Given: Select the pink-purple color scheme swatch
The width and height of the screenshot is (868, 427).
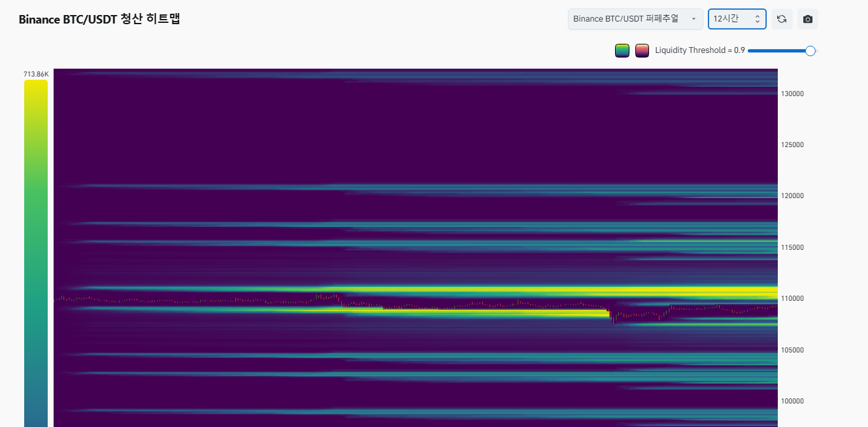Looking at the screenshot, I should click(643, 50).
